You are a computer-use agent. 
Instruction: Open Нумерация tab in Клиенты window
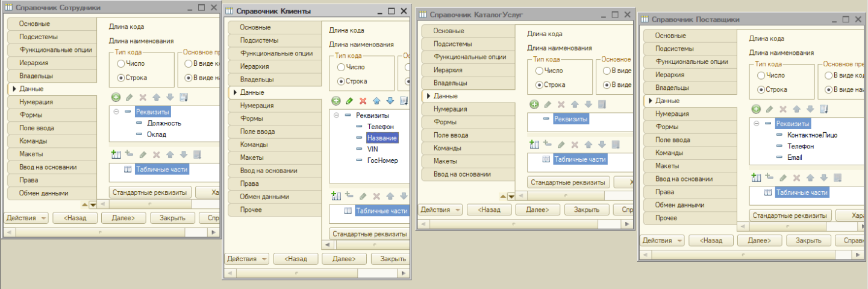click(x=273, y=106)
